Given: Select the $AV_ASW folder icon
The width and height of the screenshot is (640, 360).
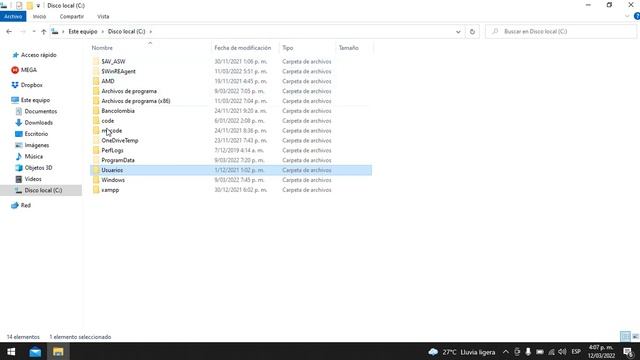Looking at the screenshot, I should click(x=96, y=61).
